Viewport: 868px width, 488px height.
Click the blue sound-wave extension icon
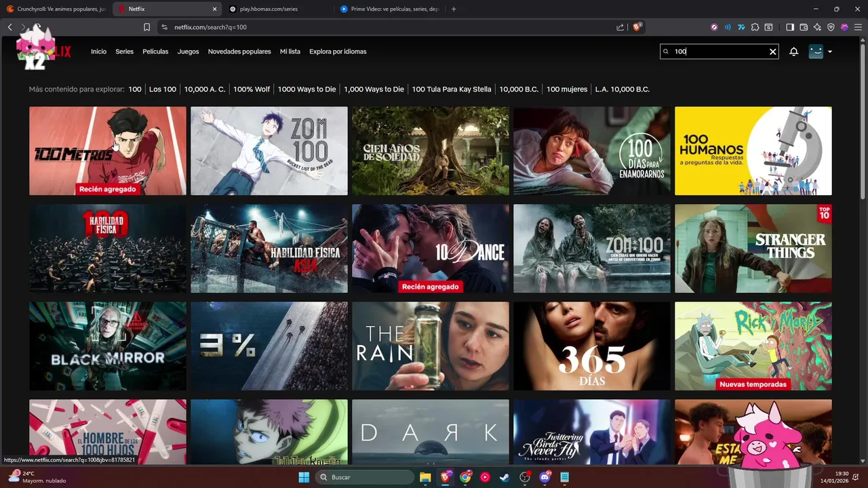tap(728, 27)
